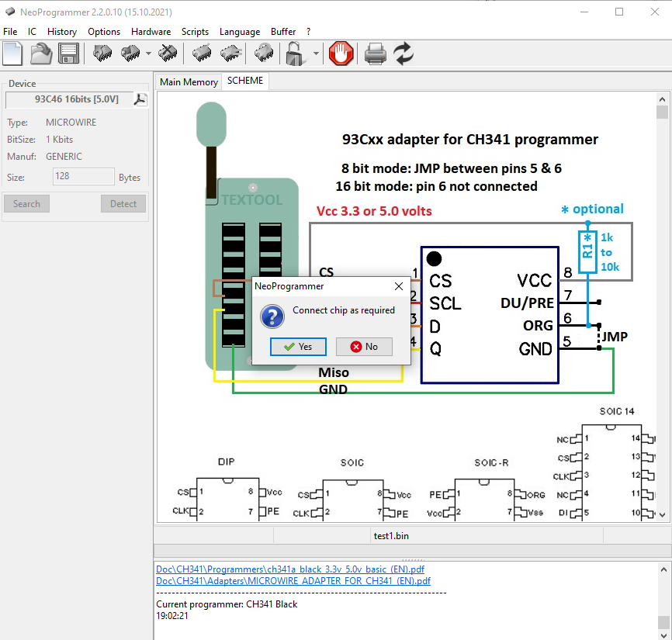Image resolution: width=672 pixels, height=640 pixels.
Task: Click the log panel scroll-down arrow
Action: point(663,635)
